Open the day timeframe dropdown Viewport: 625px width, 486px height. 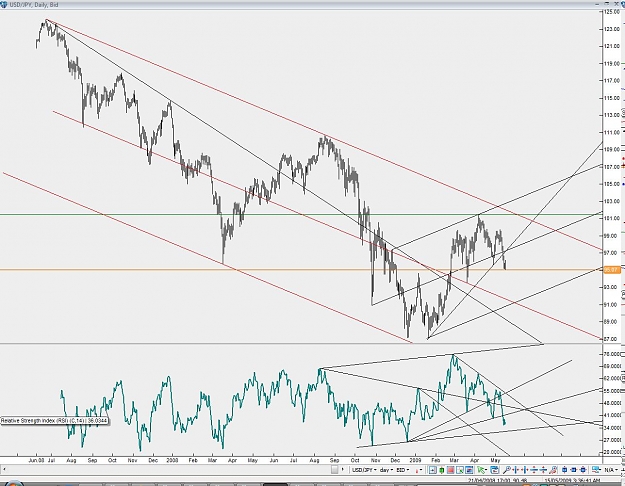[387, 470]
